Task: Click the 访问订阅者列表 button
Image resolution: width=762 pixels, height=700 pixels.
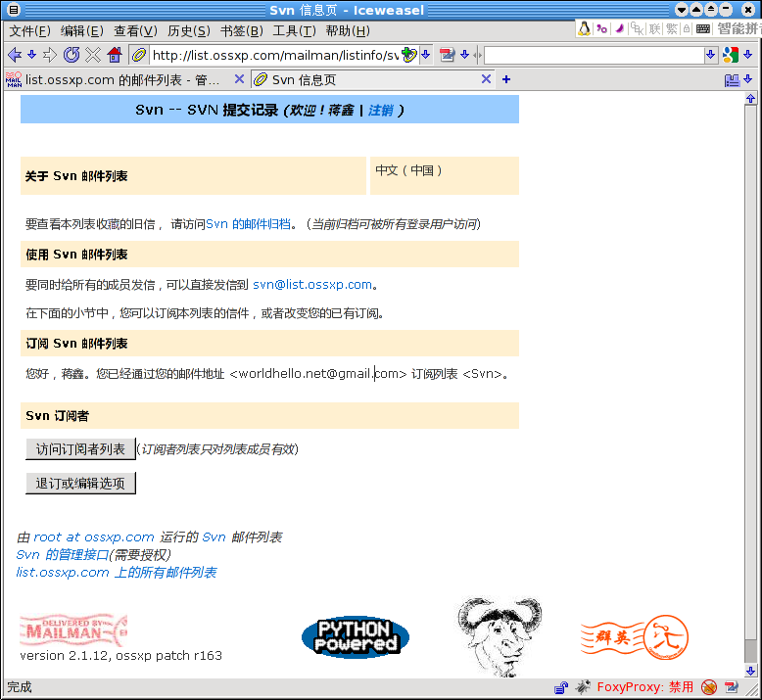Action: [x=80, y=449]
